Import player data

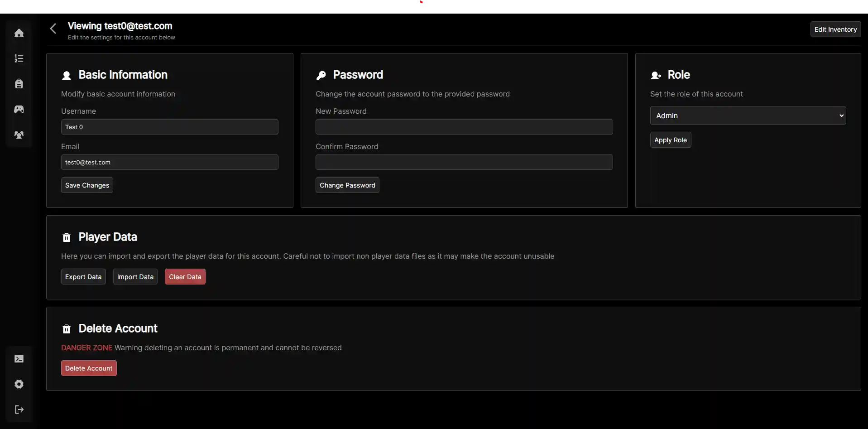pos(134,276)
